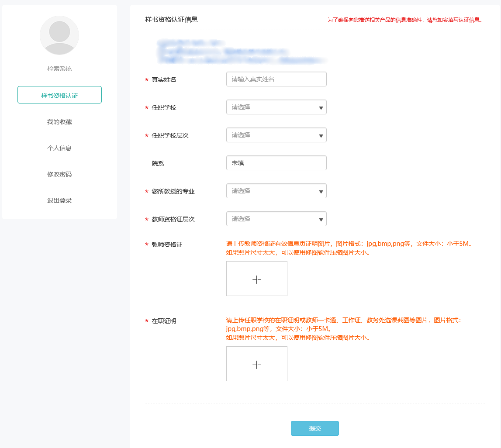
Task: Click the 真实姓名 field label
Action: [164, 80]
